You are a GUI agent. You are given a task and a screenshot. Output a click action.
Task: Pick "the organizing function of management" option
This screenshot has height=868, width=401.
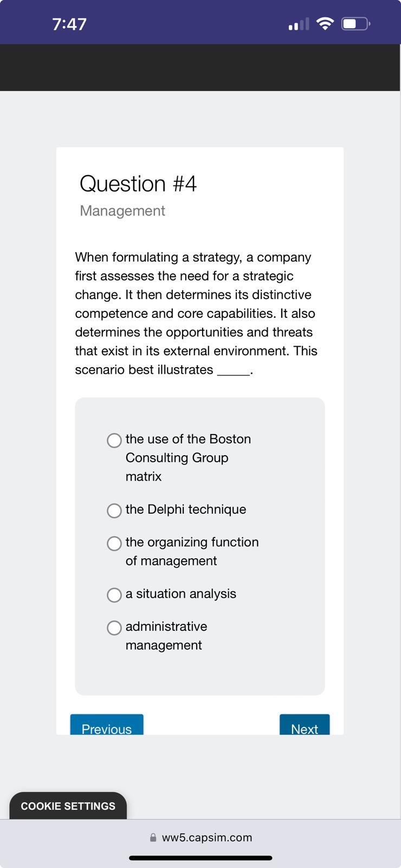point(114,544)
